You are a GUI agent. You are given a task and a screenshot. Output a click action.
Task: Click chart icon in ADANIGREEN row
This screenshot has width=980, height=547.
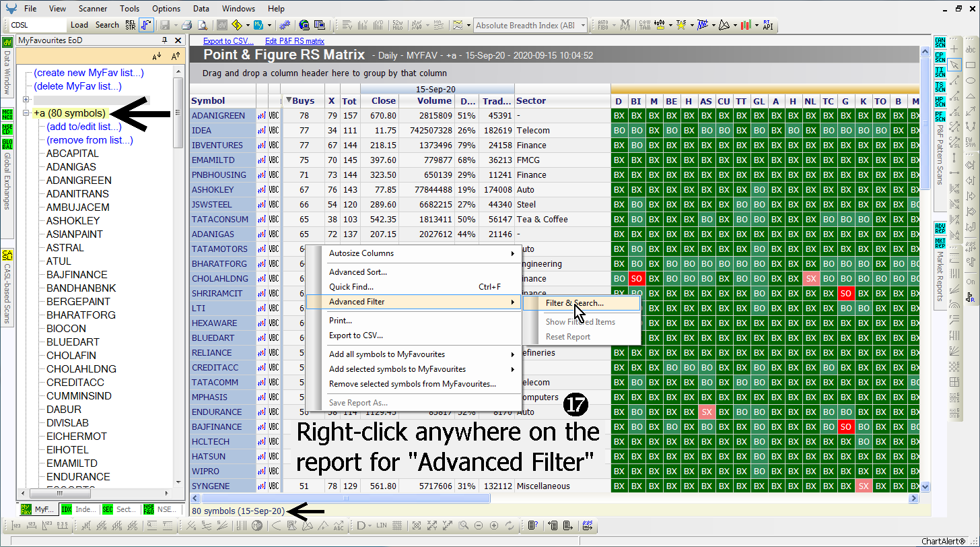click(x=262, y=115)
